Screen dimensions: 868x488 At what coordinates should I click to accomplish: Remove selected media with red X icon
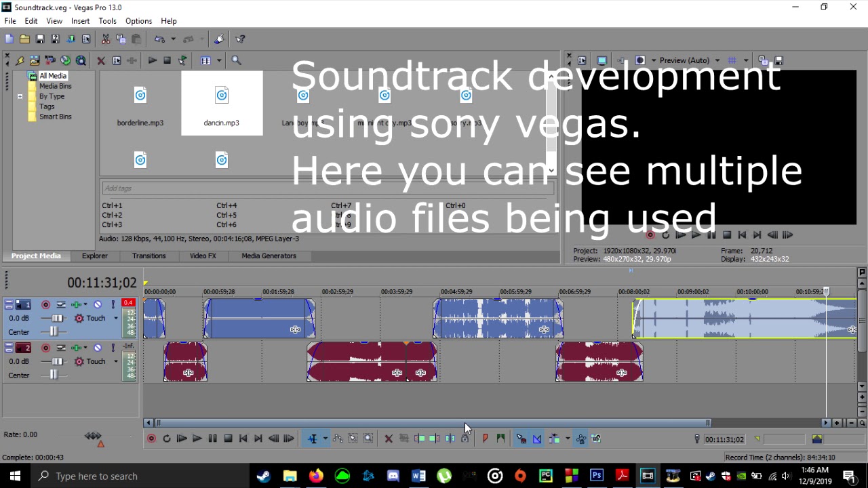(x=101, y=60)
